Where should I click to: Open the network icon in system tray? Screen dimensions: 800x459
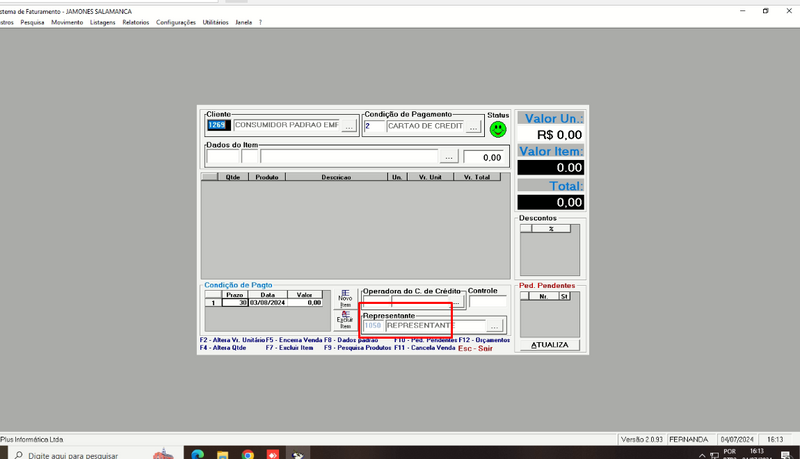(x=714, y=455)
